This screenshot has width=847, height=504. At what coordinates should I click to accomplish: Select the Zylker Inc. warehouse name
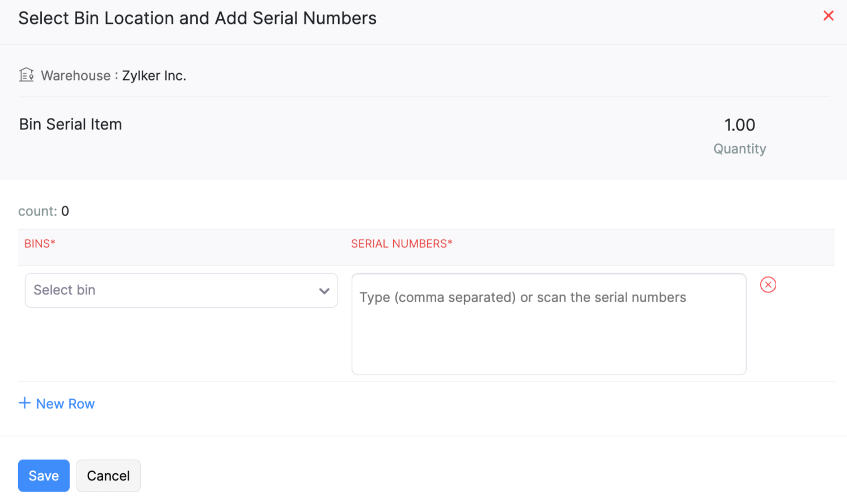coord(154,75)
